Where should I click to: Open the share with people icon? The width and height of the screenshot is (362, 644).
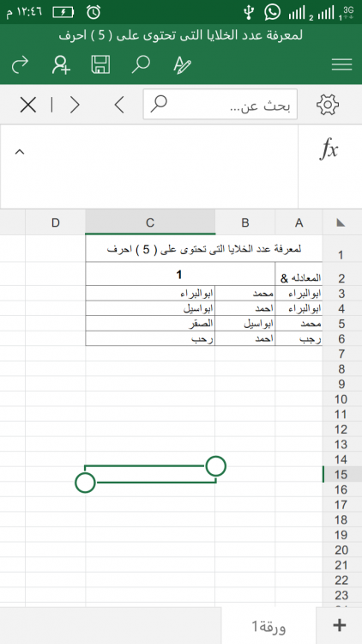[x=61, y=64]
